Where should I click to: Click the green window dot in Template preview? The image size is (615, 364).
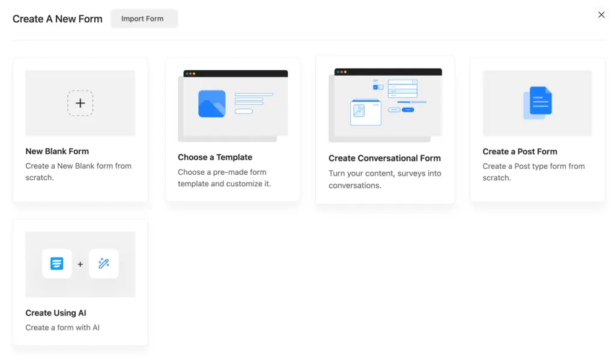pos(187,74)
